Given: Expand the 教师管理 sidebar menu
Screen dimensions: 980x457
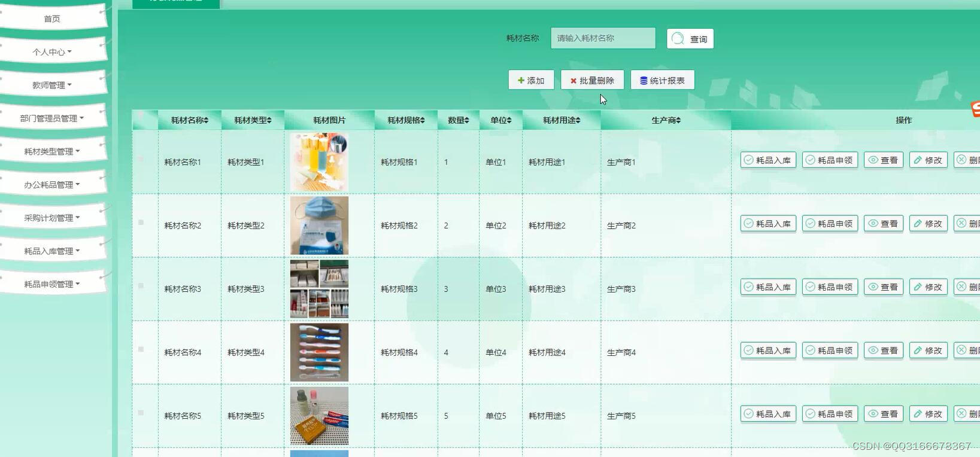Looking at the screenshot, I should coord(52,85).
